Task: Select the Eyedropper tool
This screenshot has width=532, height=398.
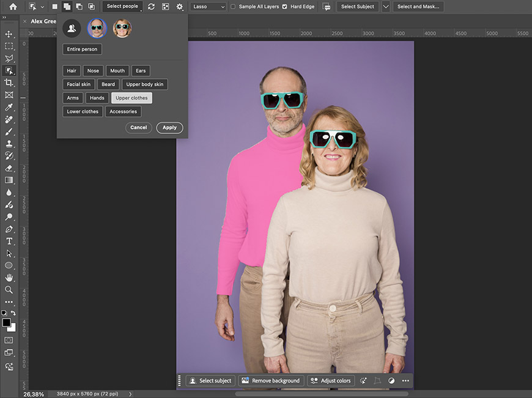Action: [9, 107]
